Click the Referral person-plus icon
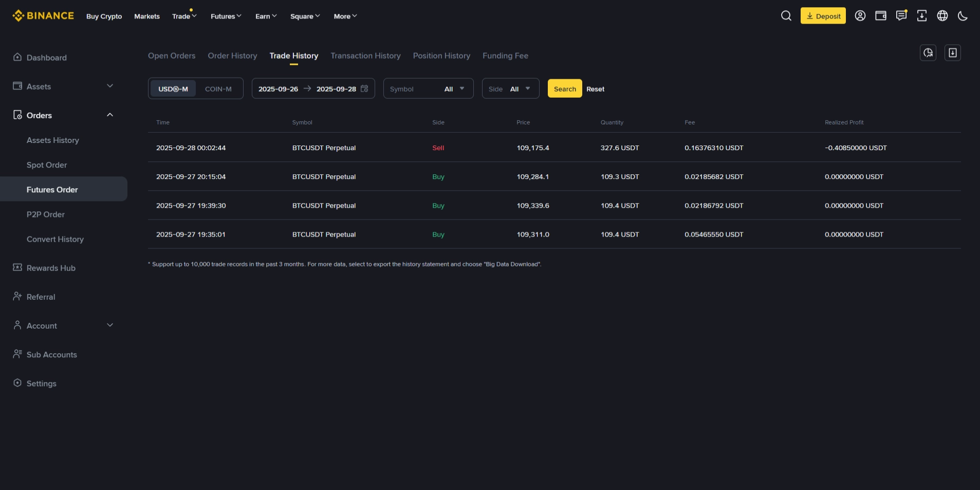This screenshot has height=490, width=980. (17, 296)
